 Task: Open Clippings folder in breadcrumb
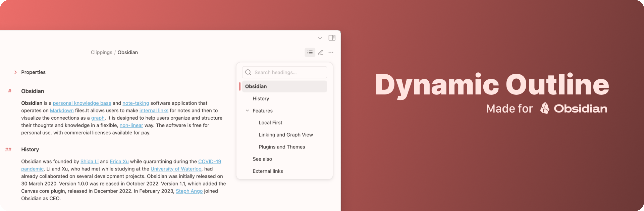pyautogui.click(x=102, y=52)
